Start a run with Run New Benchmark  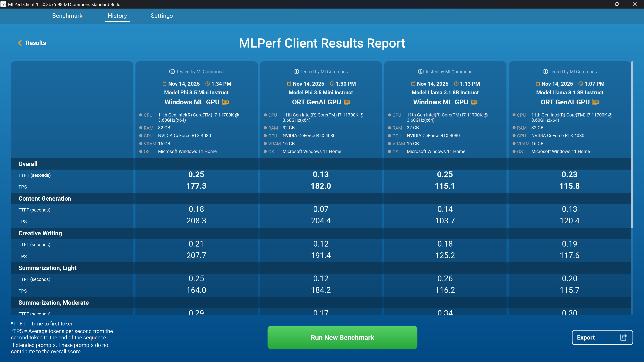coord(342,338)
